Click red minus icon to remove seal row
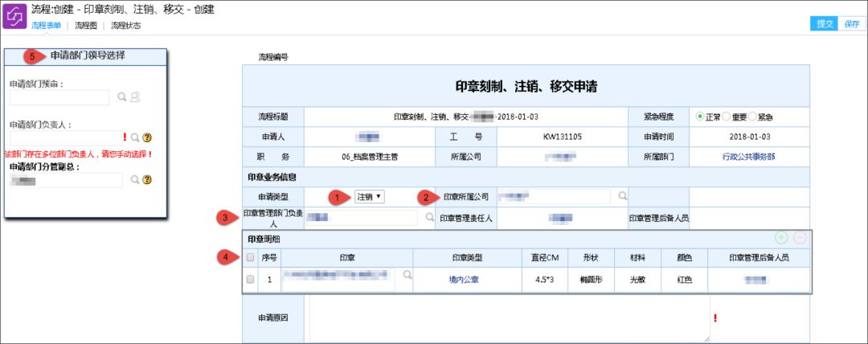Image resolution: width=868 pixels, height=344 pixels. 800,238
